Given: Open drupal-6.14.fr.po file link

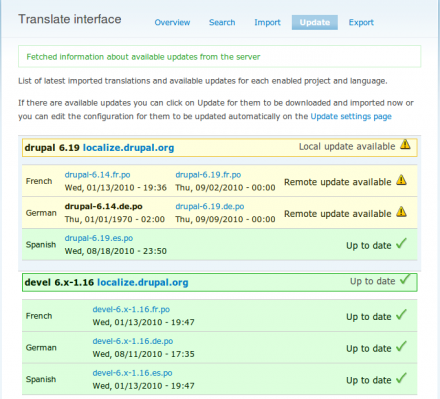Looking at the screenshot, I should point(97,175).
